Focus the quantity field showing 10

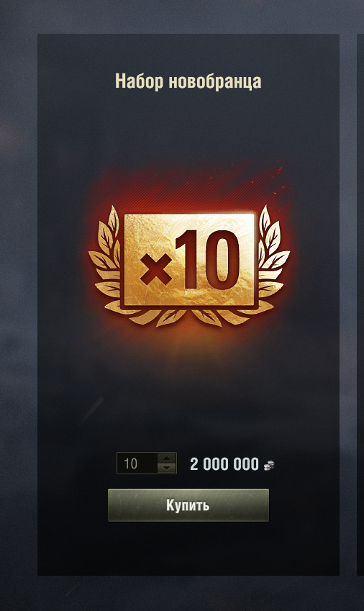click(x=137, y=463)
